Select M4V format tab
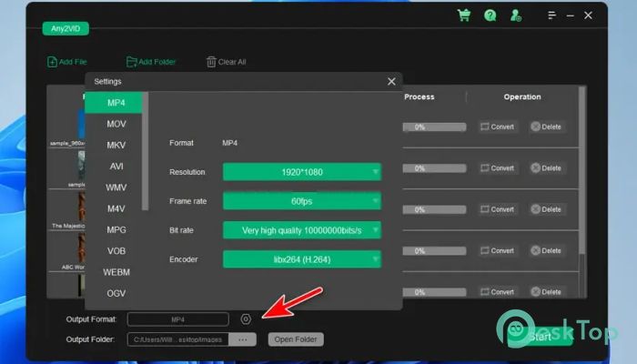Image resolution: width=637 pixels, height=364 pixels. [x=116, y=208]
